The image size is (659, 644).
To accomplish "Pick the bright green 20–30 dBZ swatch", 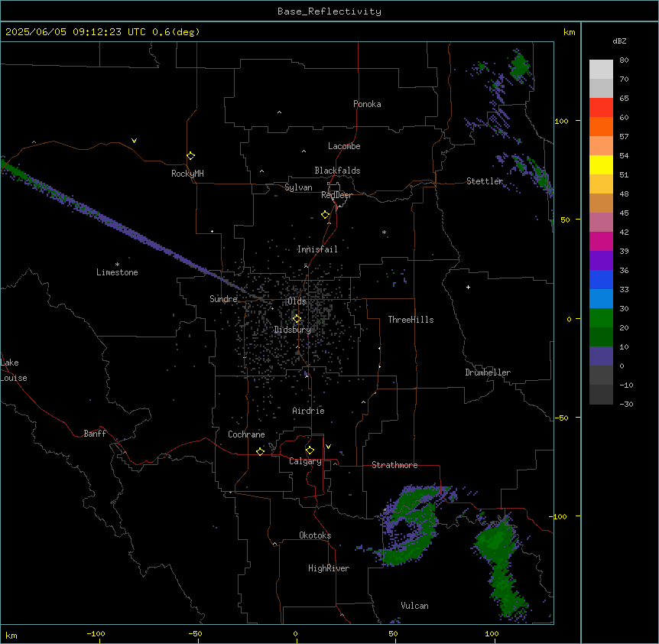I will click(x=601, y=318).
